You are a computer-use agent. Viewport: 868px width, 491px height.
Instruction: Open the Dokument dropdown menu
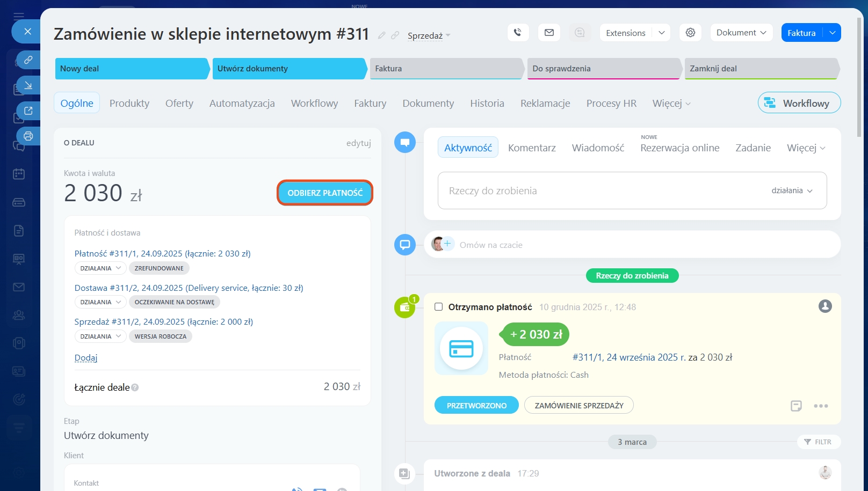pos(741,33)
